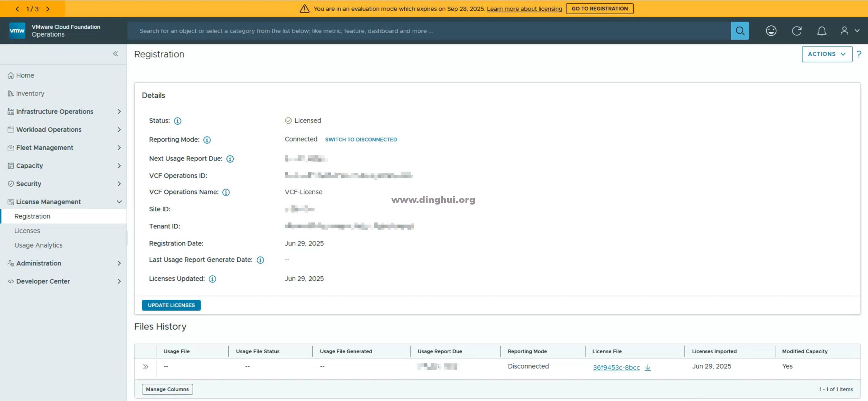Click Last Usage Report Generate Date info icon

click(x=260, y=260)
